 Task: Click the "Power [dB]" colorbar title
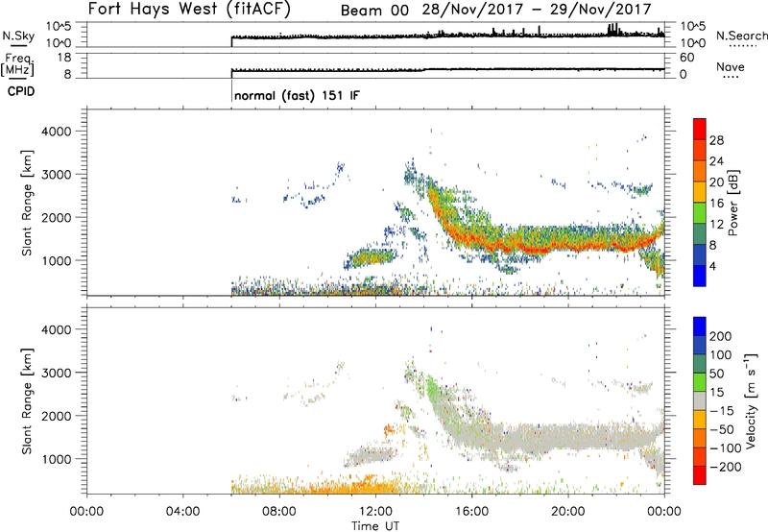coord(733,203)
